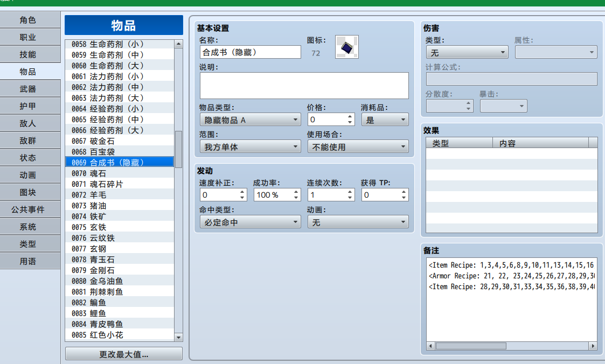Open the 消耗品 dropdown set to 是
The image size is (605, 364).
tap(385, 120)
